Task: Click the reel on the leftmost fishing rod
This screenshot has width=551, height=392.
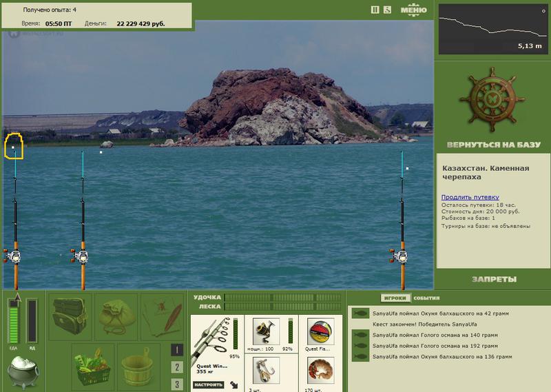Action: (13, 256)
